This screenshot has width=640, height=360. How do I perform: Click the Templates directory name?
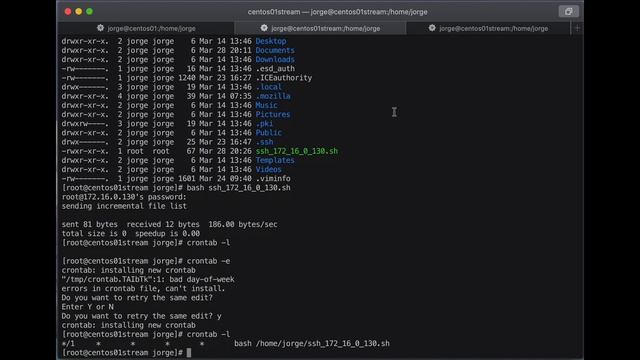pos(275,160)
